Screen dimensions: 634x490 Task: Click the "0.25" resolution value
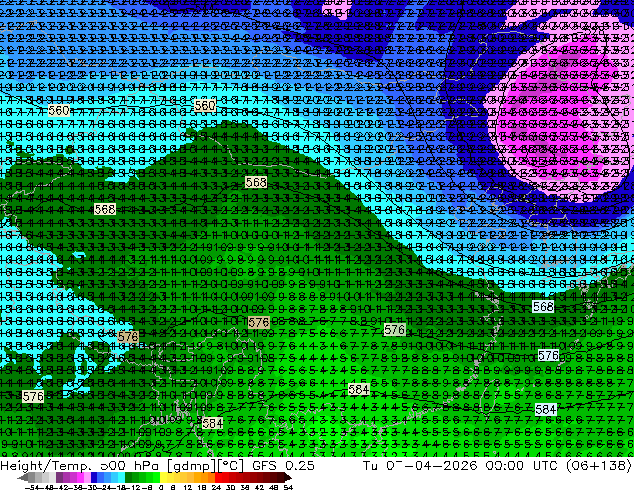(x=299, y=465)
